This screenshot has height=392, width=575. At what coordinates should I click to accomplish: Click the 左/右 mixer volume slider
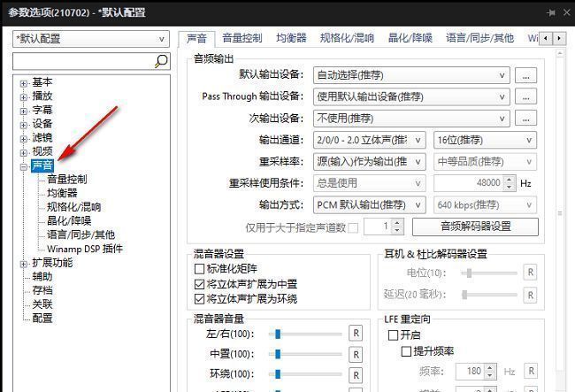[x=310, y=333]
